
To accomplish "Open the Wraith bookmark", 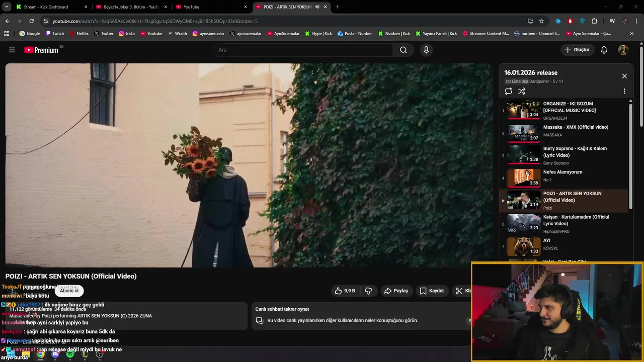I will tap(177, 34).
